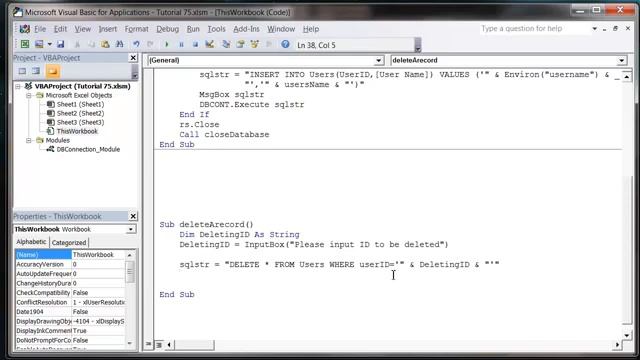This screenshot has width=640, height=360.
Task: Open the Debug menu
Action: click(x=167, y=29)
